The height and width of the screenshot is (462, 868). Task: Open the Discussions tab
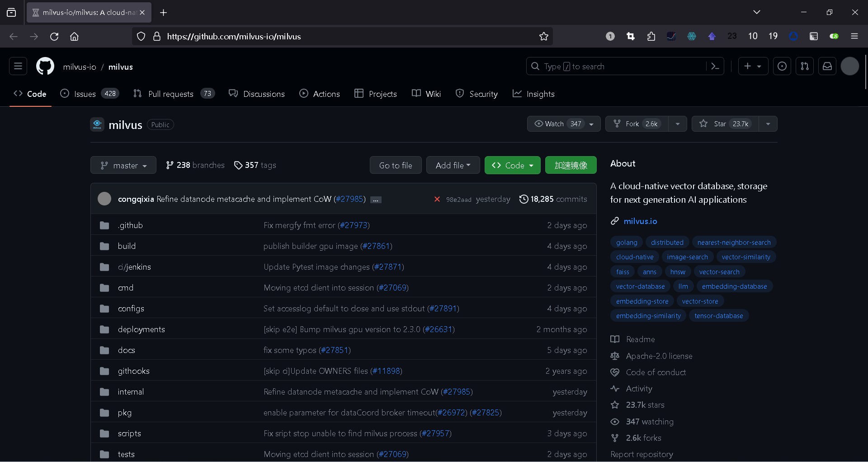click(x=257, y=94)
